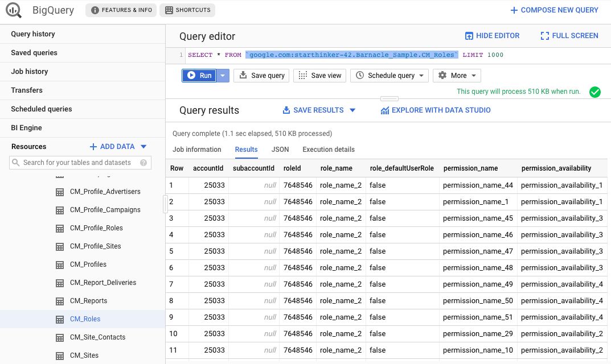The image size is (611, 364).
Task: Click the tables and datasets search field
Action: pyautogui.click(x=80, y=163)
